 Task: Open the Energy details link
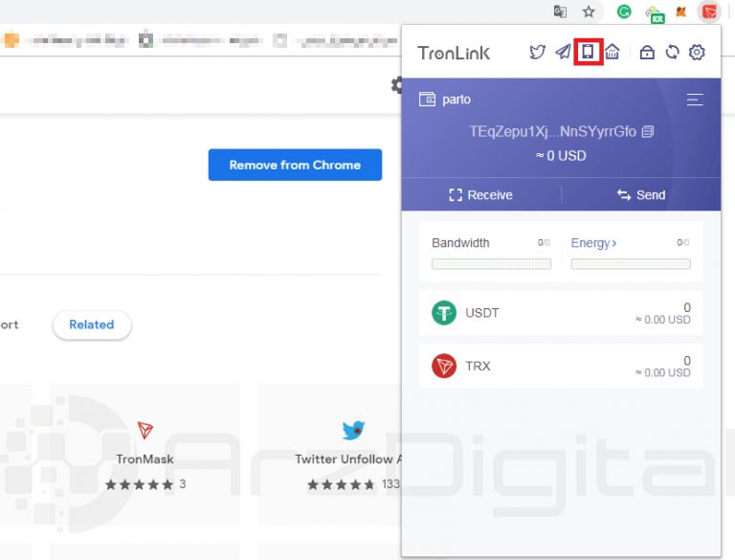click(593, 243)
